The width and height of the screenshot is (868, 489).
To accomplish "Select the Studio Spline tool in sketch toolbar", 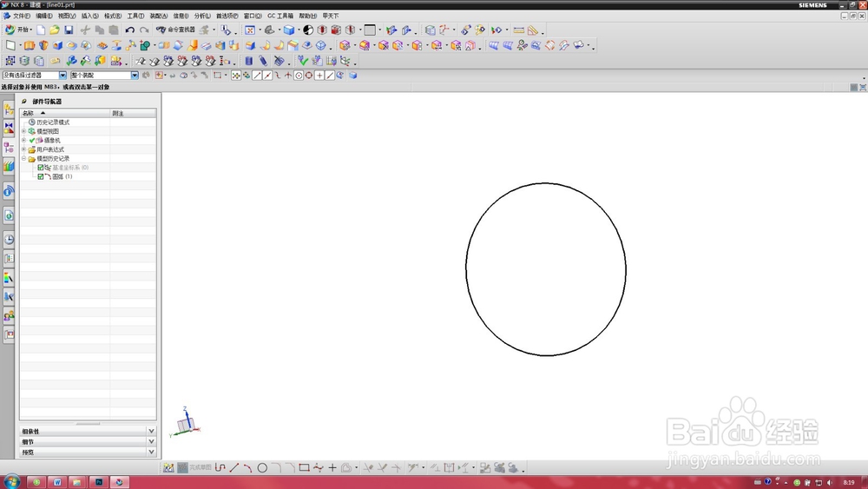I will [x=318, y=468].
